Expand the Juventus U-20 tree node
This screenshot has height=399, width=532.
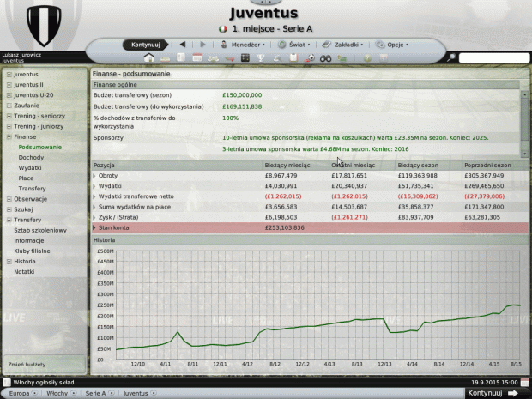tap(9, 95)
